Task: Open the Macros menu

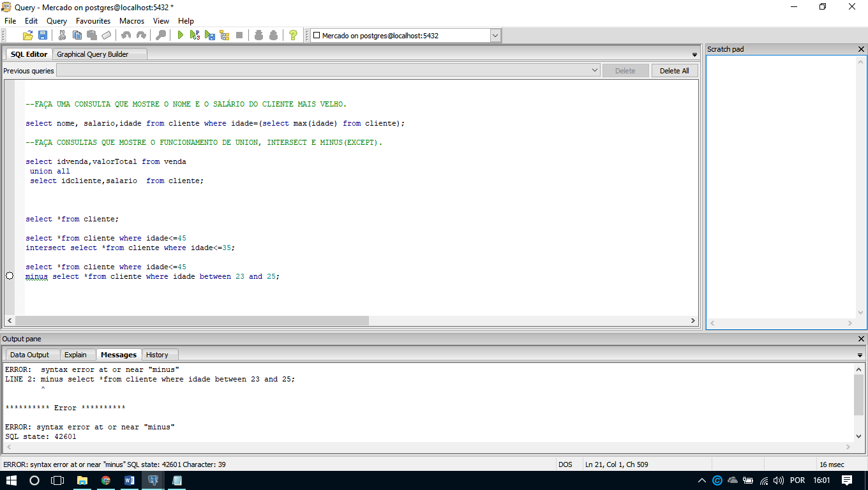Action: click(x=131, y=21)
